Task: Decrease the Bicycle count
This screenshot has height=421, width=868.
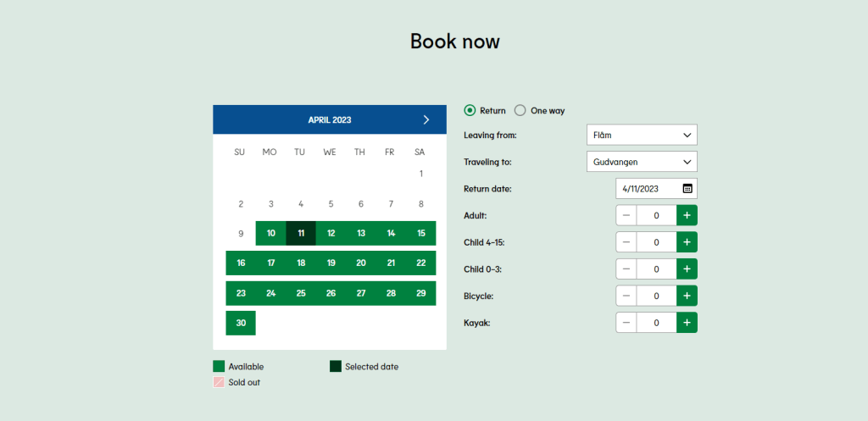Action: tap(626, 296)
